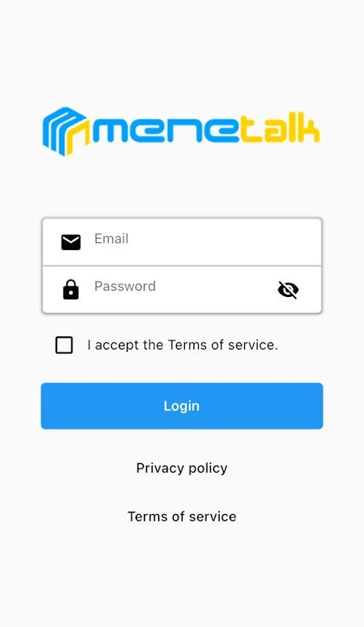Image resolution: width=364 pixels, height=627 pixels.
Task: Click the "I accept the Terms of service." label
Action: click(182, 345)
